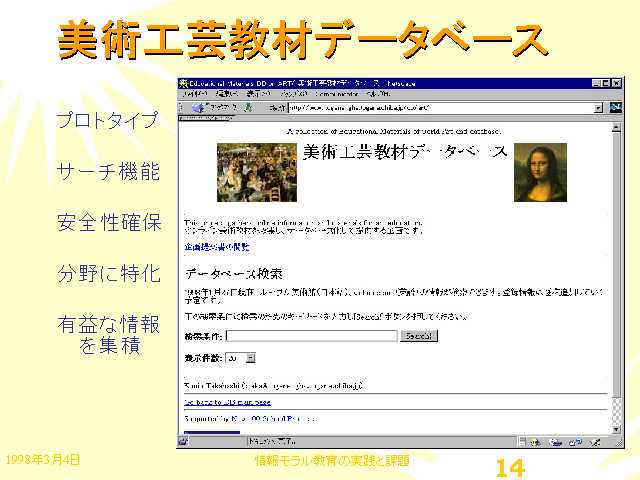Screen dimensions: 640x480
Task: Click the status bar message text
Action: point(271,442)
